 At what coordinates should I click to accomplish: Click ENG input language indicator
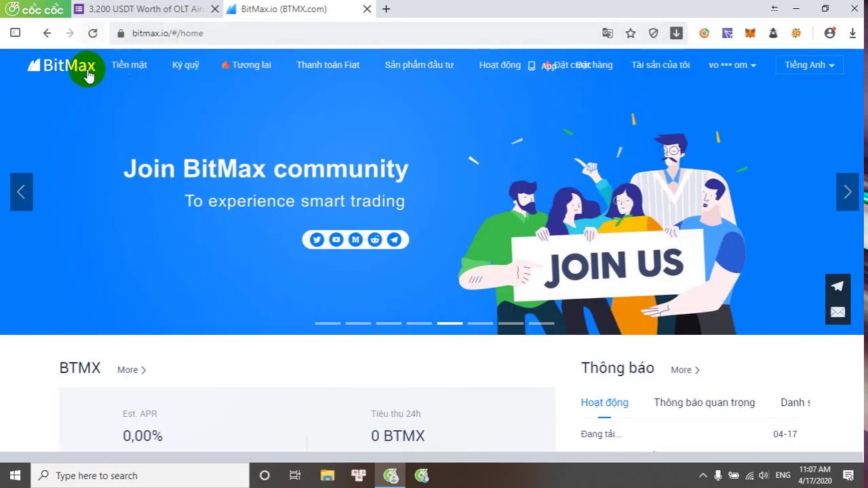pos(783,475)
